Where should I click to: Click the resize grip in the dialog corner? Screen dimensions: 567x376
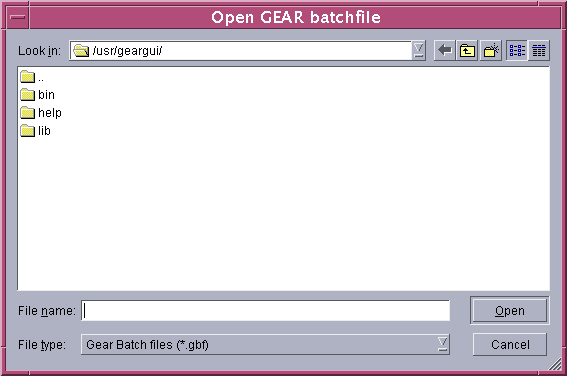click(x=554, y=365)
